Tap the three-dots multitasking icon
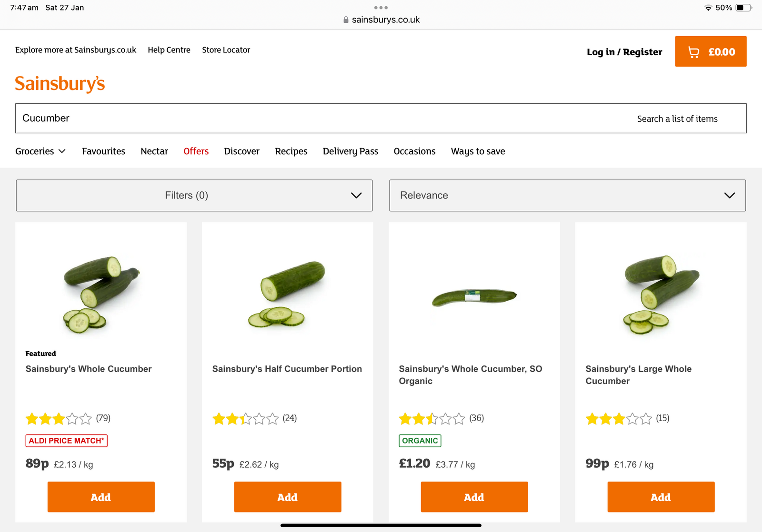The width and height of the screenshot is (762, 532). coord(381,8)
